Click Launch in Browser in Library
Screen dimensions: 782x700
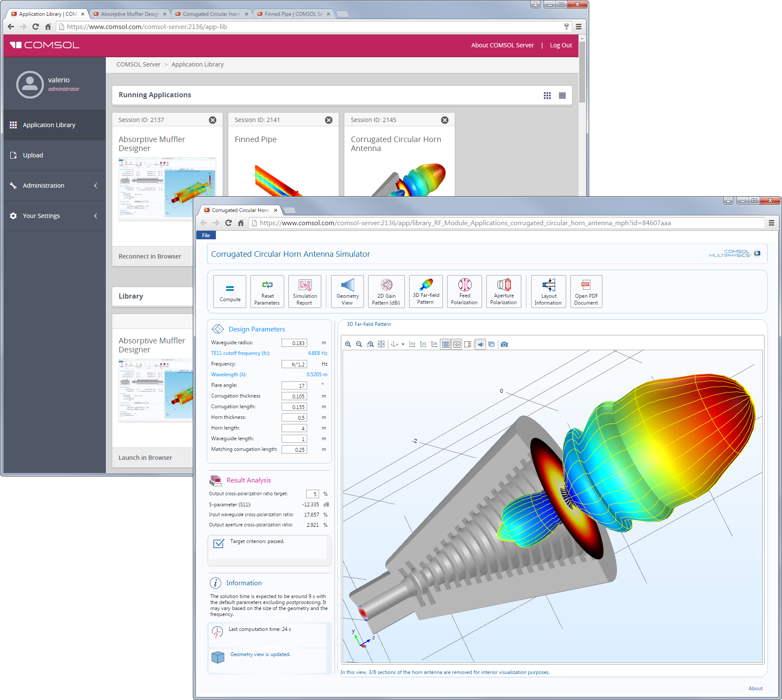tap(145, 458)
